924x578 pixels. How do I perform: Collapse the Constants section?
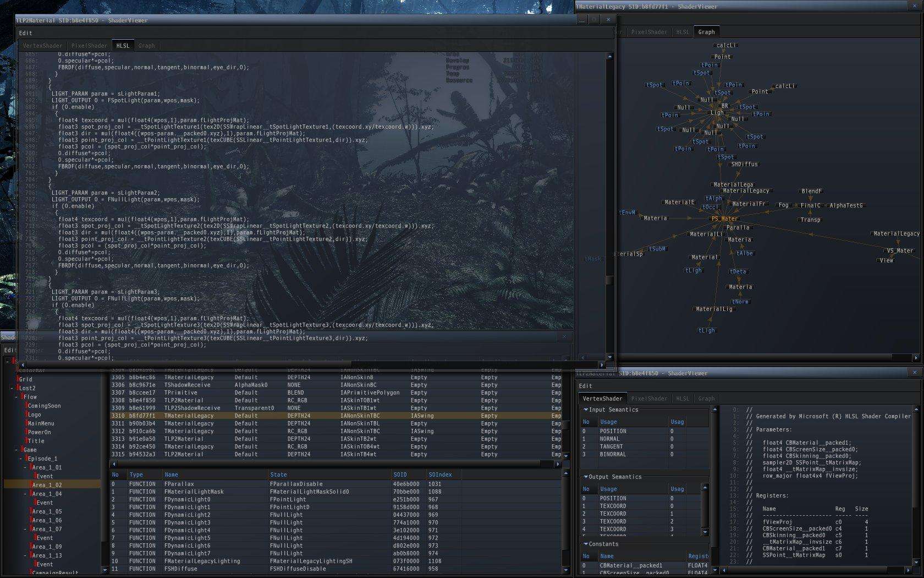(x=586, y=544)
